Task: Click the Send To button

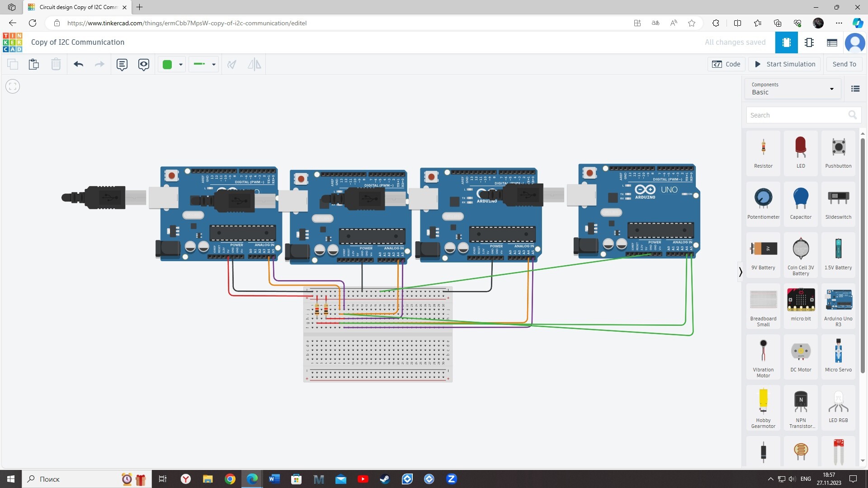Action: [844, 64]
